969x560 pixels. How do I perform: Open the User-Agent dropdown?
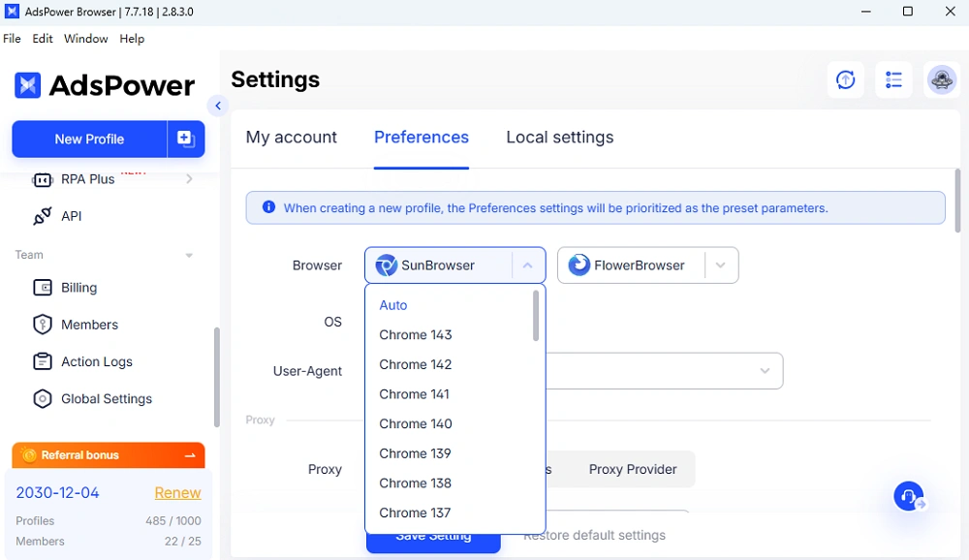pyautogui.click(x=765, y=371)
